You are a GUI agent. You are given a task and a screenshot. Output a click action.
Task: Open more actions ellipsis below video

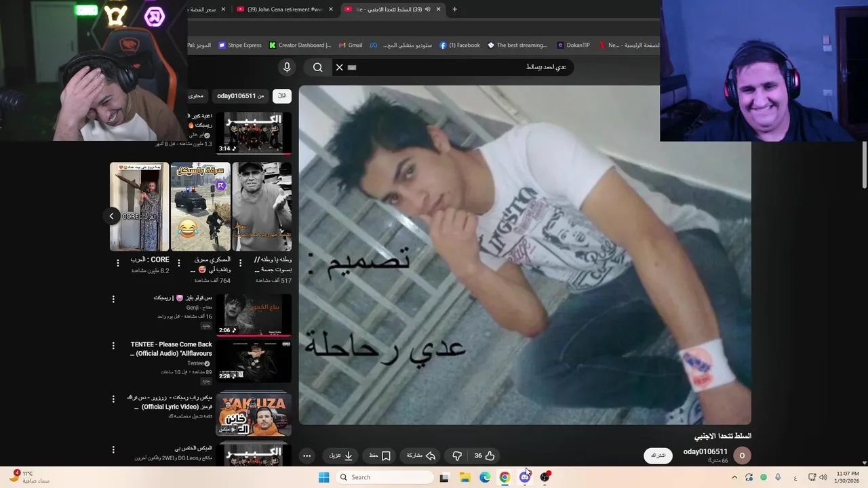point(307,455)
